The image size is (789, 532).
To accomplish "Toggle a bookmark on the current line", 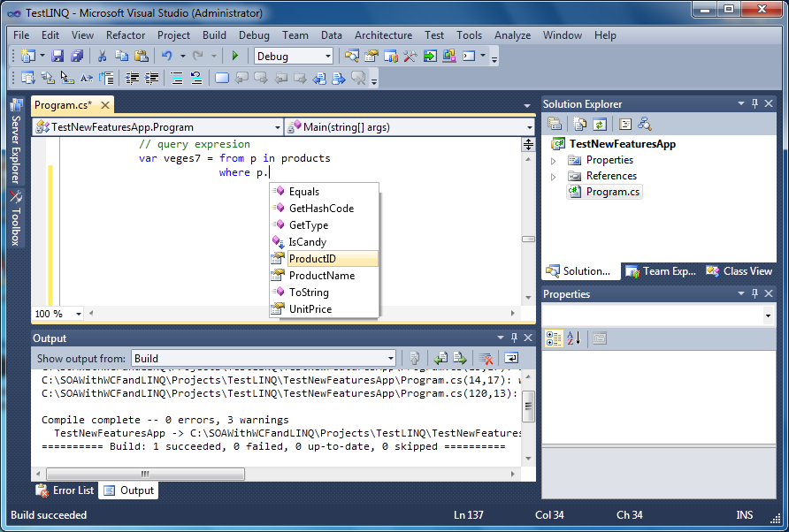I will [x=222, y=78].
